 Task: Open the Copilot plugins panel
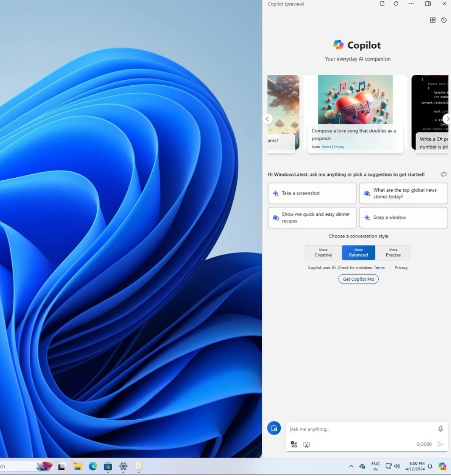point(433,20)
